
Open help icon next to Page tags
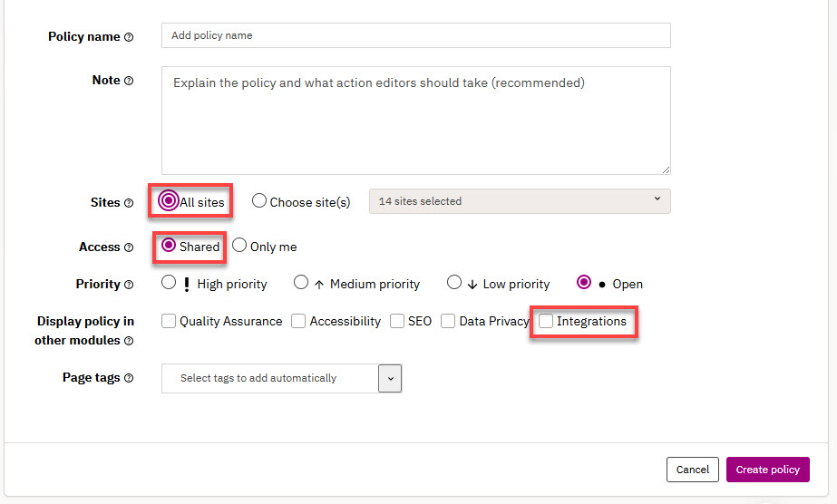[129, 378]
